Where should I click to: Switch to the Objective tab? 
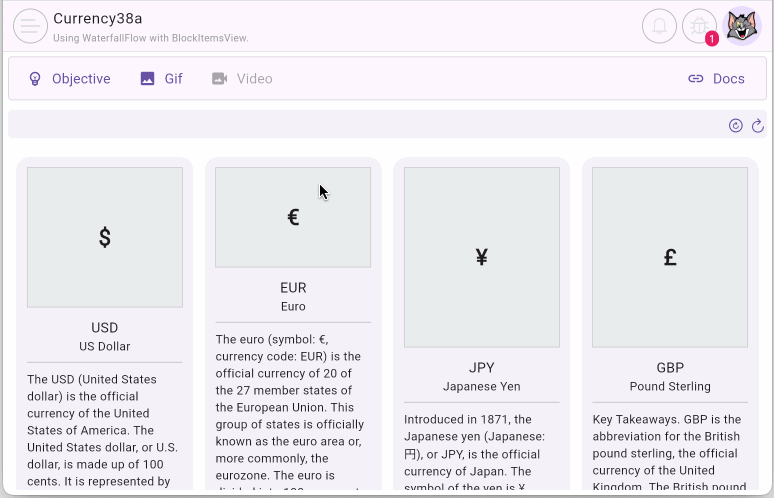(81, 79)
